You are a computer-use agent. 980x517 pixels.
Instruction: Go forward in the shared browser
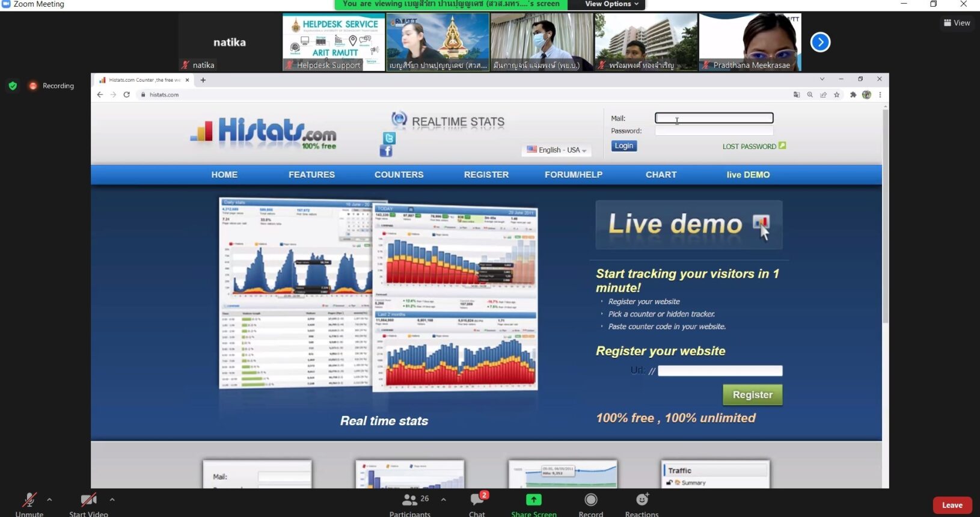tap(113, 94)
